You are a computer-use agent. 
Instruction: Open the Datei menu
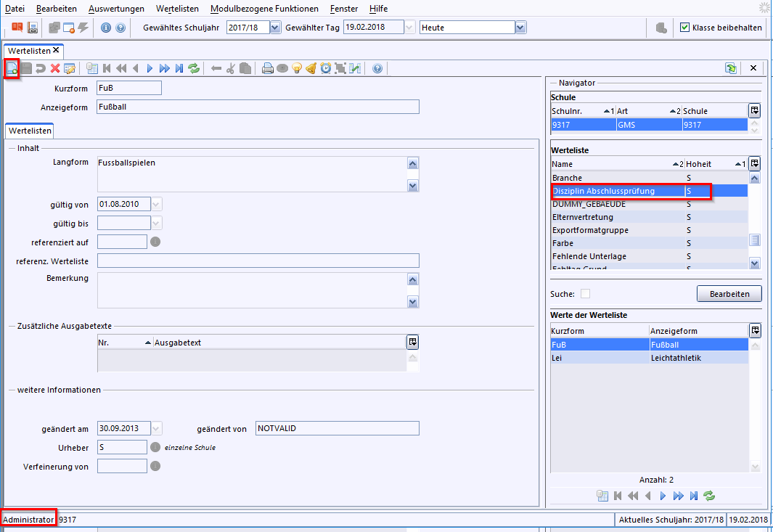coord(15,9)
